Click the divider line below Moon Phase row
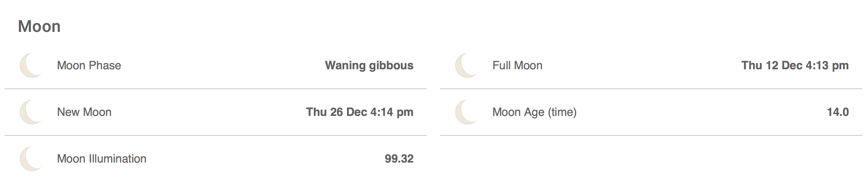This screenshot has height=180, width=868. [216, 89]
